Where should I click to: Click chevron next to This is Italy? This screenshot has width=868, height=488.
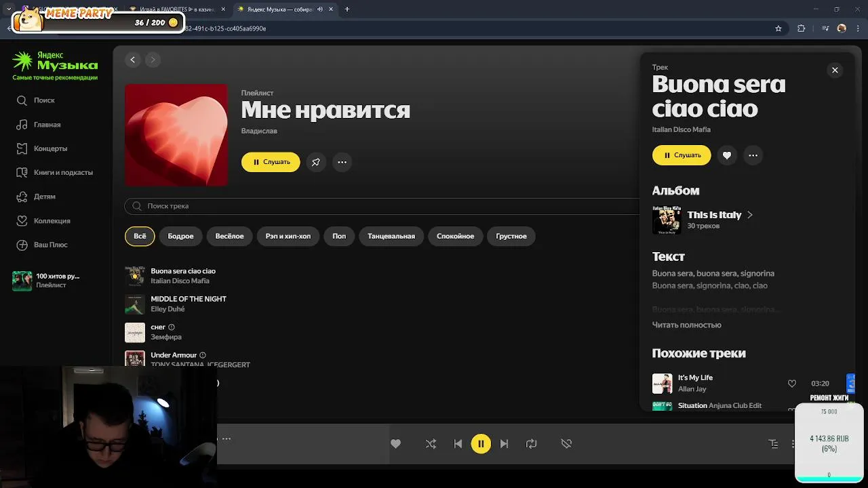pyautogui.click(x=749, y=215)
